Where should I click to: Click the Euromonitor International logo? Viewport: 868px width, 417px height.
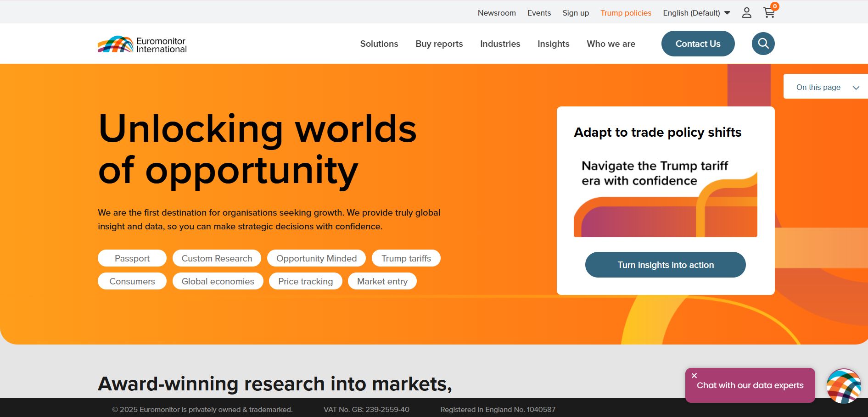click(142, 44)
